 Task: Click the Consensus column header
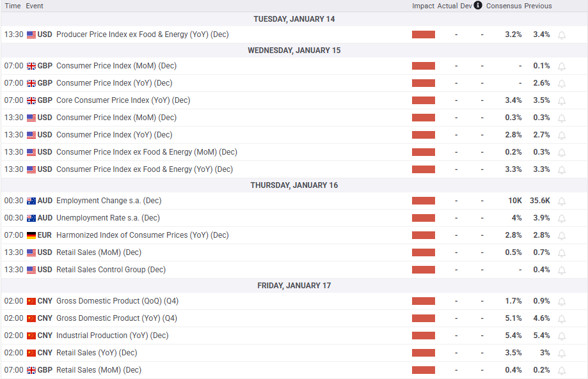pyautogui.click(x=504, y=6)
